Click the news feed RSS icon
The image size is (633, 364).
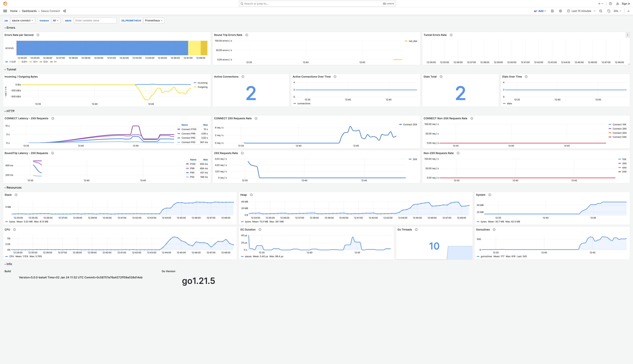point(617,4)
